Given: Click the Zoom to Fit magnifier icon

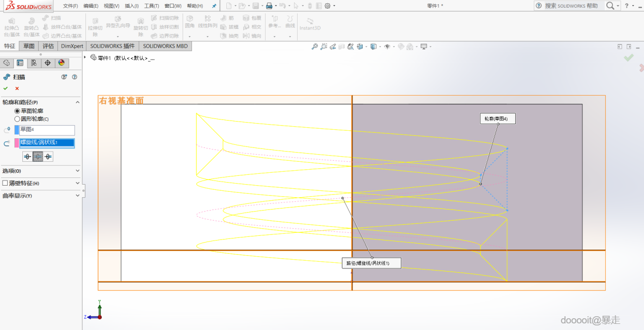Looking at the screenshot, I should click(315, 47).
